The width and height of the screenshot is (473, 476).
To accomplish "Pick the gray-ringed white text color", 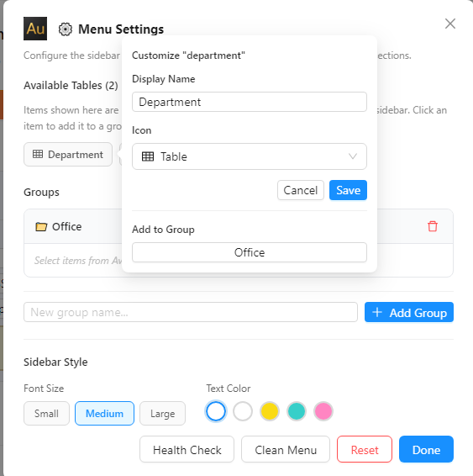I will [x=243, y=411].
